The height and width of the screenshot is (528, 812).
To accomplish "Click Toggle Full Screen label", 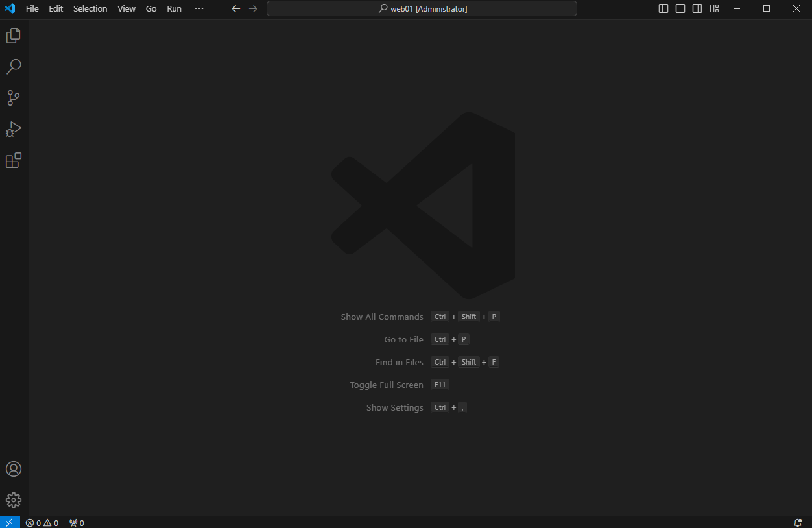I will 387,385.
